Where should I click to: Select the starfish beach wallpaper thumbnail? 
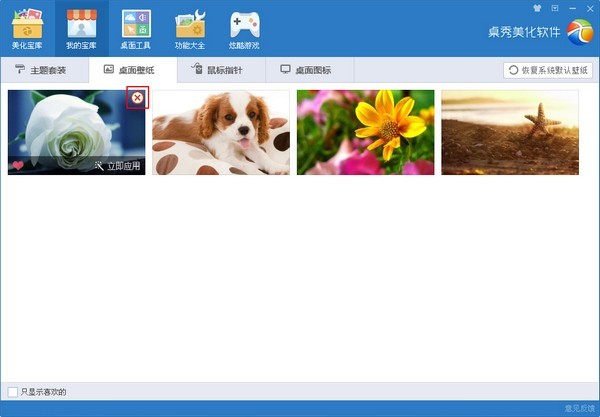510,132
